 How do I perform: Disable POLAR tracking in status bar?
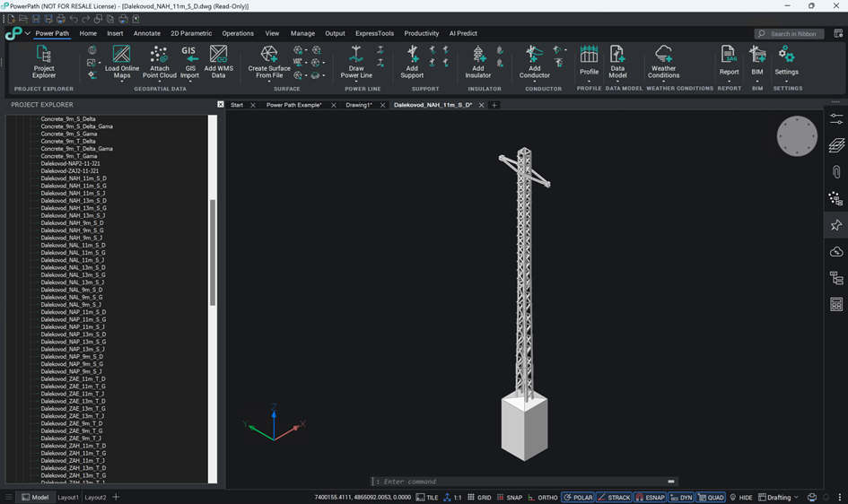[578, 497]
